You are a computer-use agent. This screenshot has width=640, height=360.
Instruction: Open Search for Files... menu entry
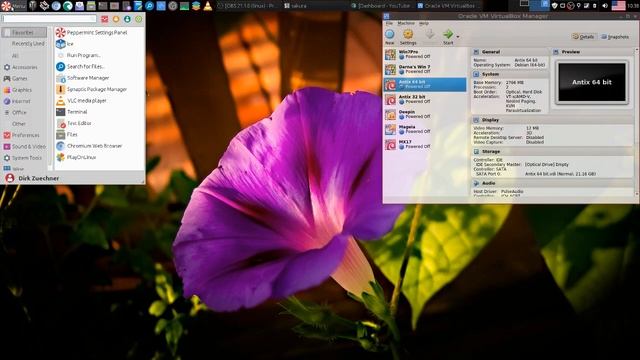[x=99, y=66]
